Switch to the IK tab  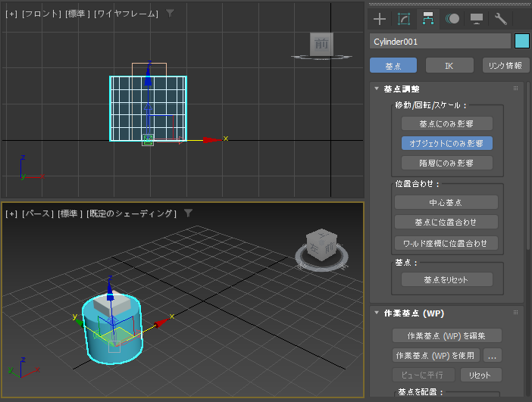449,65
